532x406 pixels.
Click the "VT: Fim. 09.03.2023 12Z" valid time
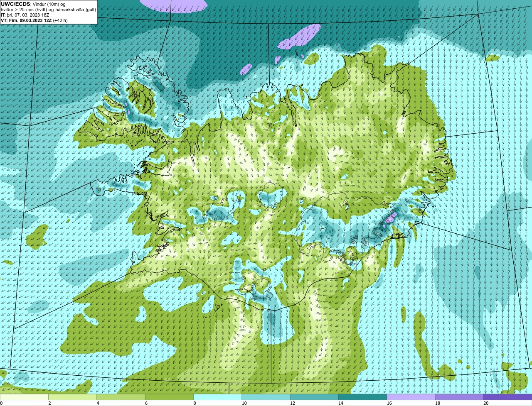[x=26, y=20]
